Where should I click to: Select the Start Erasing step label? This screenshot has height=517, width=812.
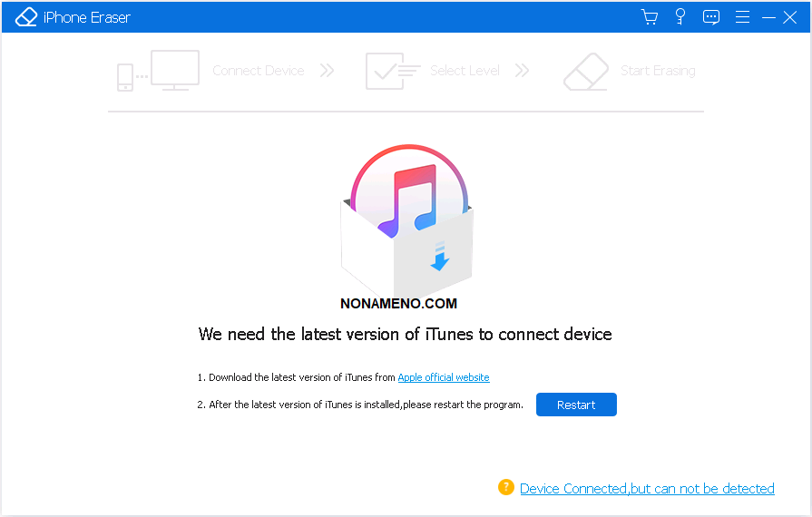658,71
